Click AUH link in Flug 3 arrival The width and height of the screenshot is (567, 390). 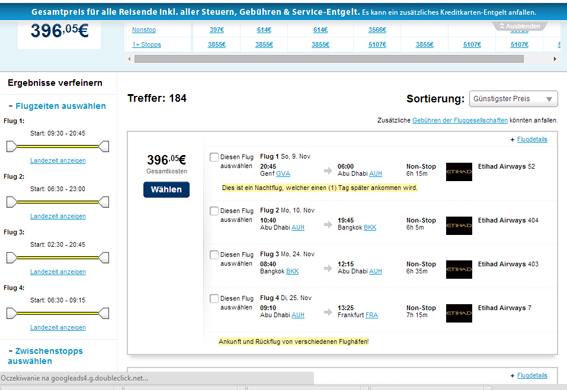(x=375, y=271)
